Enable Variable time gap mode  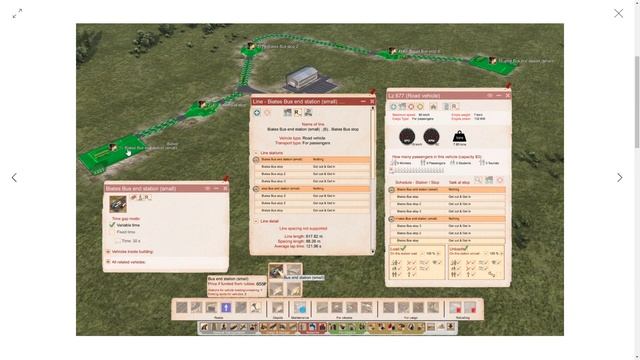tap(112, 225)
